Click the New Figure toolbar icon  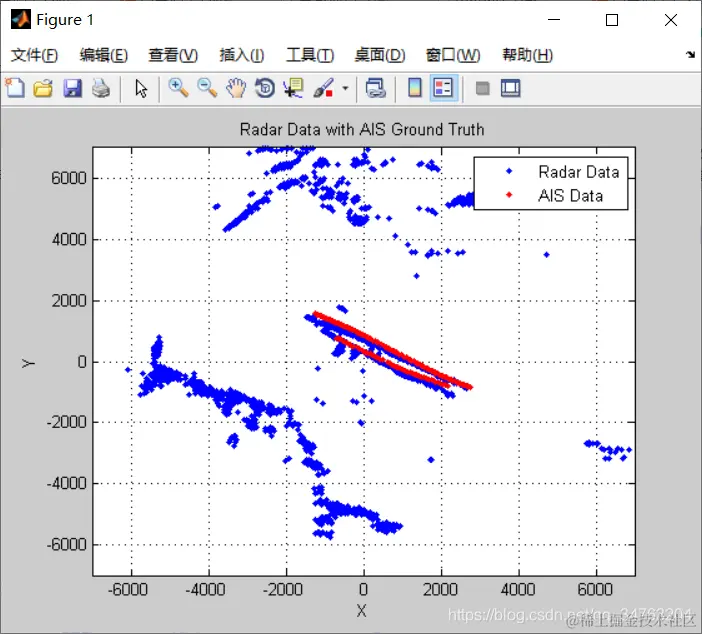coord(15,88)
